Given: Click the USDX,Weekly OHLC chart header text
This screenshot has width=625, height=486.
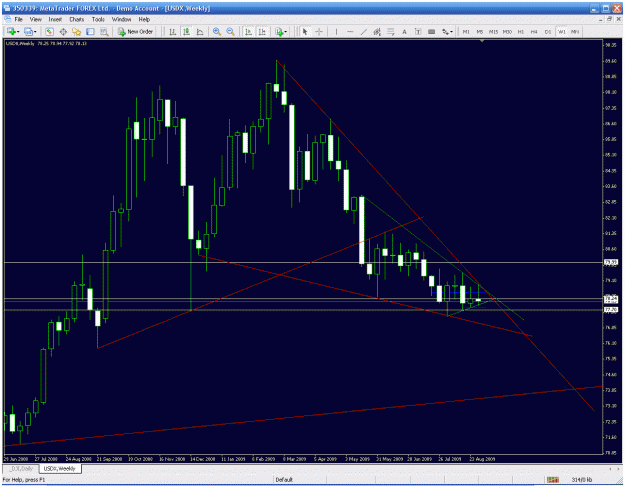Looking at the screenshot, I should click(46, 43).
